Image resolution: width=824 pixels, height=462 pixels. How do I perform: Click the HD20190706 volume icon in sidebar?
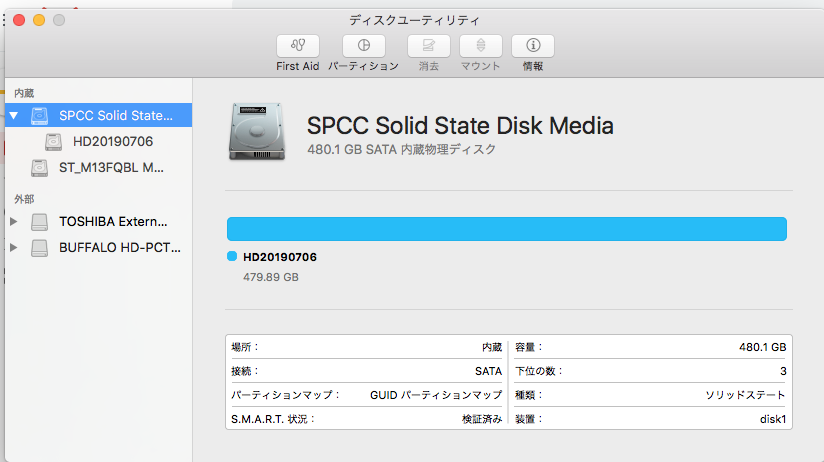[x=53, y=141]
